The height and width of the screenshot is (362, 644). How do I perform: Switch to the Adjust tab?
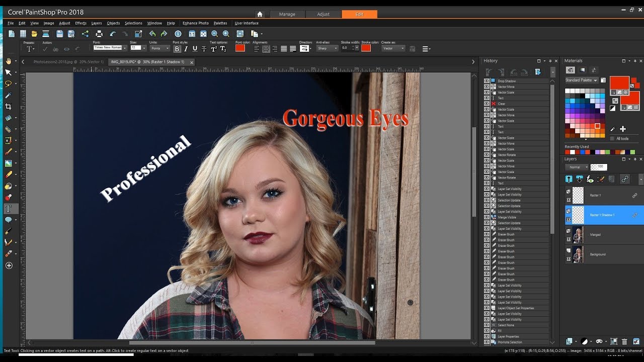323,14
